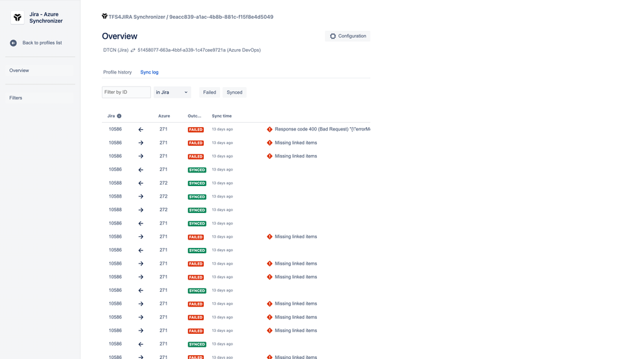Click the Jira column header
The image size is (644, 359).
tap(111, 116)
